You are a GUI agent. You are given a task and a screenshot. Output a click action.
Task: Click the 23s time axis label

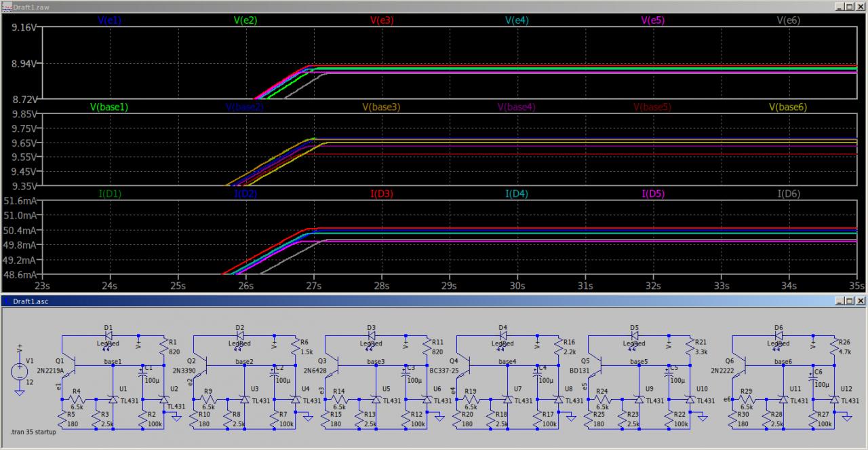tap(43, 285)
